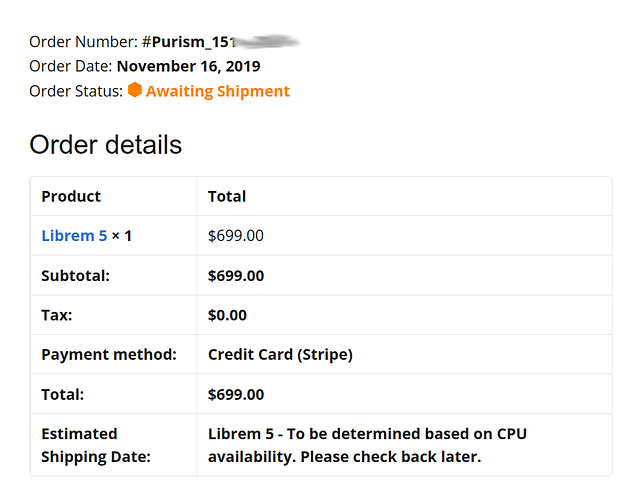This screenshot has height=500, width=639.
Task: Click the CPU availability shipping note
Action: [367, 445]
